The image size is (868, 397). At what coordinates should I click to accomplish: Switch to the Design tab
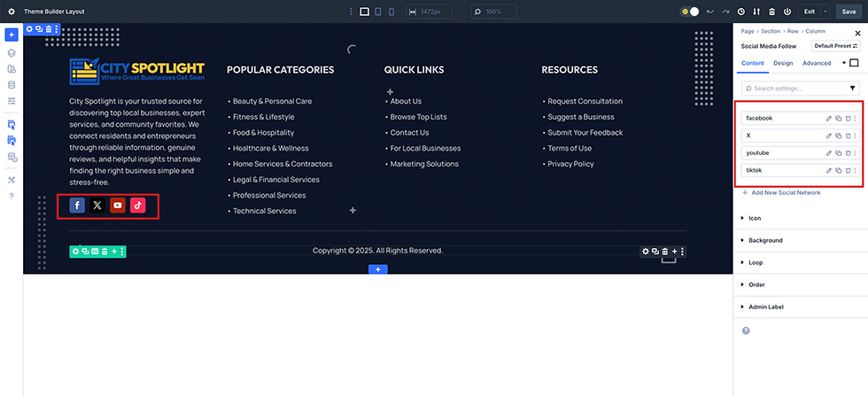click(783, 63)
